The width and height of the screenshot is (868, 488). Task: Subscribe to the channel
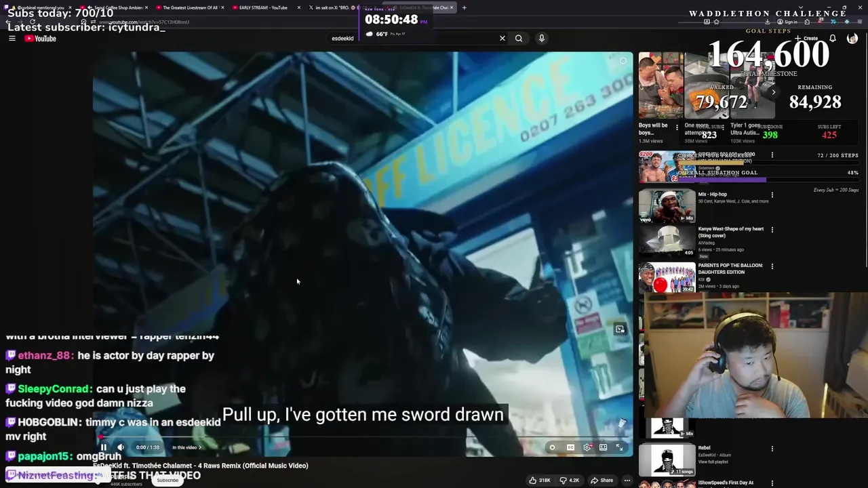pyautogui.click(x=167, y=481)
